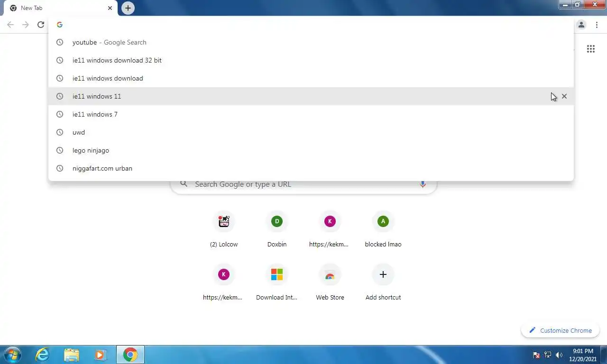
Task: Choose the 'ie11 windows 7' suggestion
Action: 311,114
